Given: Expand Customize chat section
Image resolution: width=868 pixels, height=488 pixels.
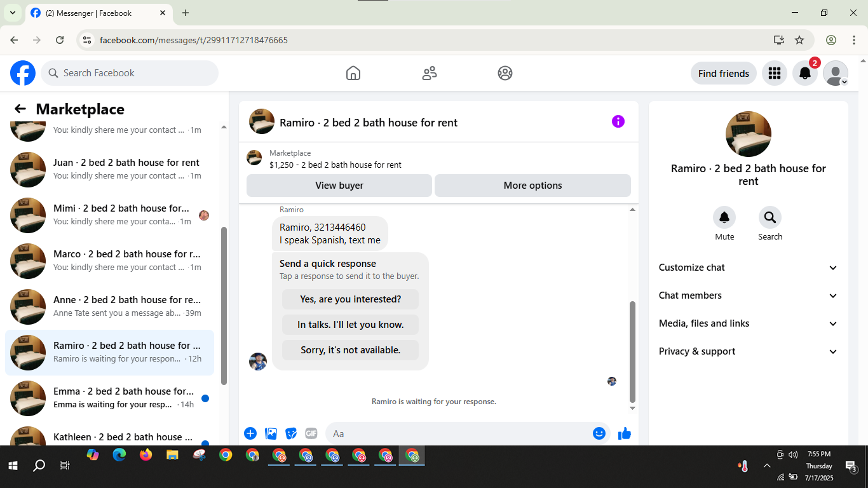Looking at the screenshot, I should (749, 268).
